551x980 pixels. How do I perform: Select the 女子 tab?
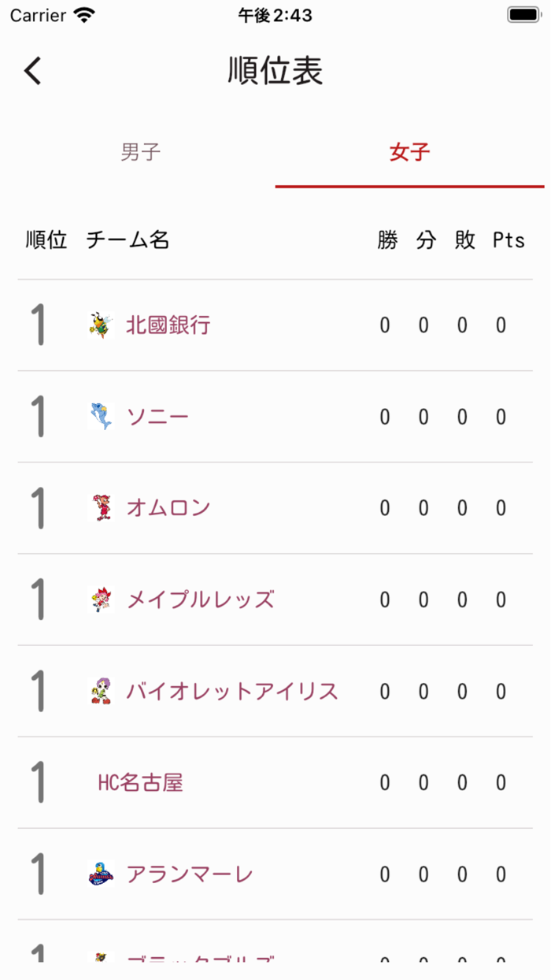coord(409,151)
